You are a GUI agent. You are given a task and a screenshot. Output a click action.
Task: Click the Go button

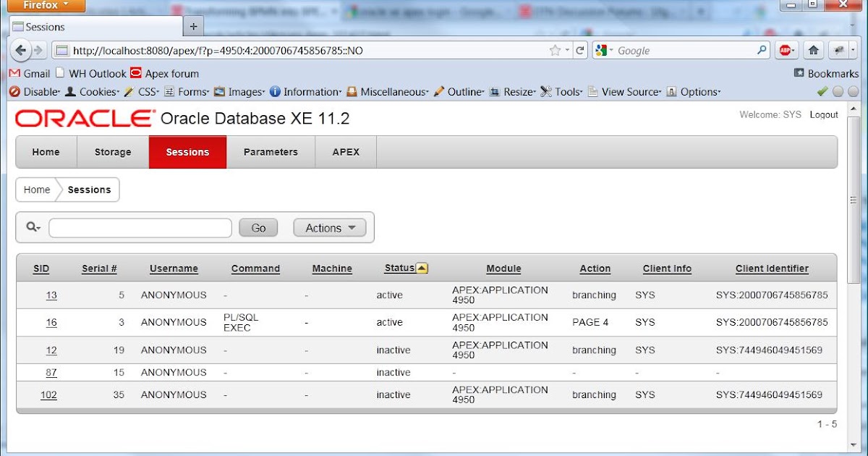tap(258, 228)
